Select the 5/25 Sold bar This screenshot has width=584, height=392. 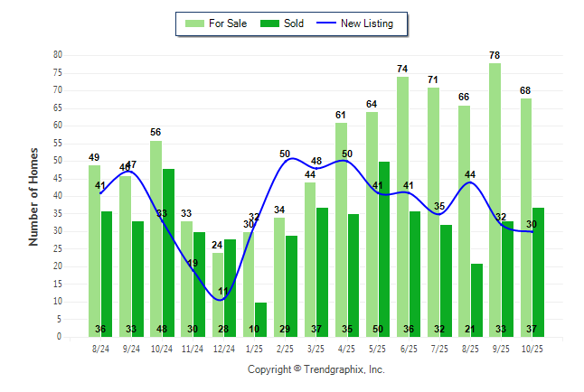tap(384, 248)
